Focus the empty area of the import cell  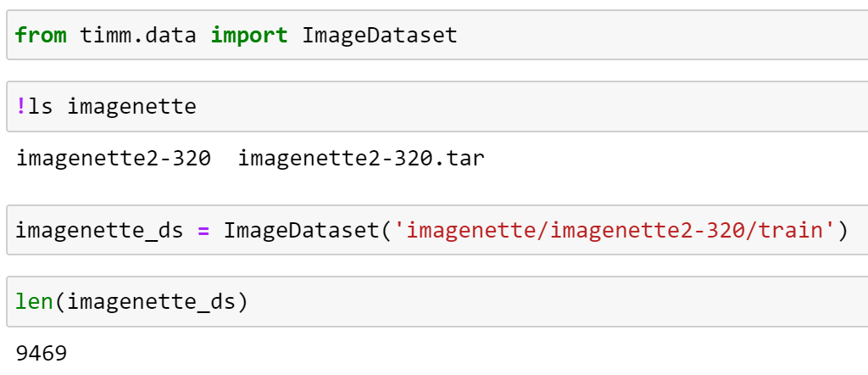pyautogui.click(x=661, y=36)
